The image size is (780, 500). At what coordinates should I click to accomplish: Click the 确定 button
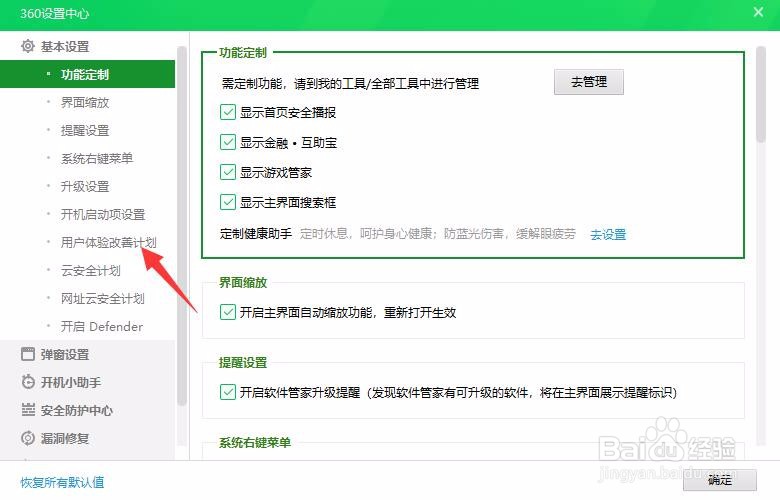[720, 480]
